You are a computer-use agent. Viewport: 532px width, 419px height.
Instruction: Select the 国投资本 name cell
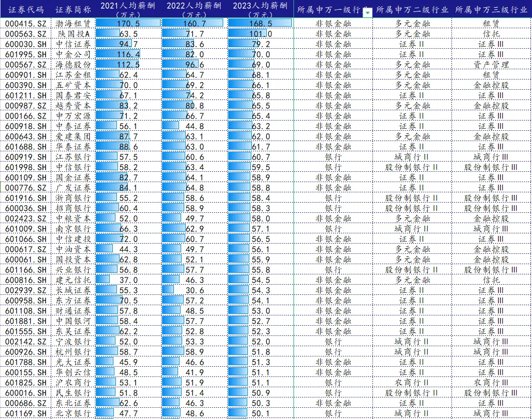click(73, 260)
